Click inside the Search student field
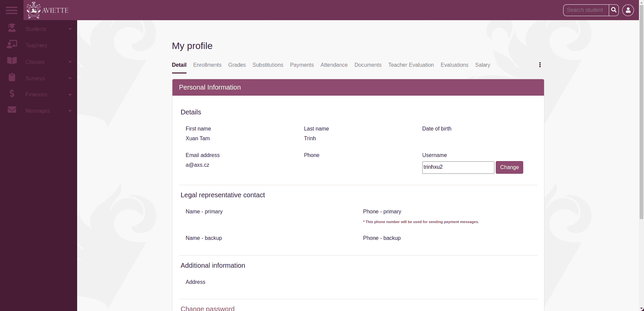Image resolution: width=644 pixels, height=311 pixels. click(x=585, y=10)
